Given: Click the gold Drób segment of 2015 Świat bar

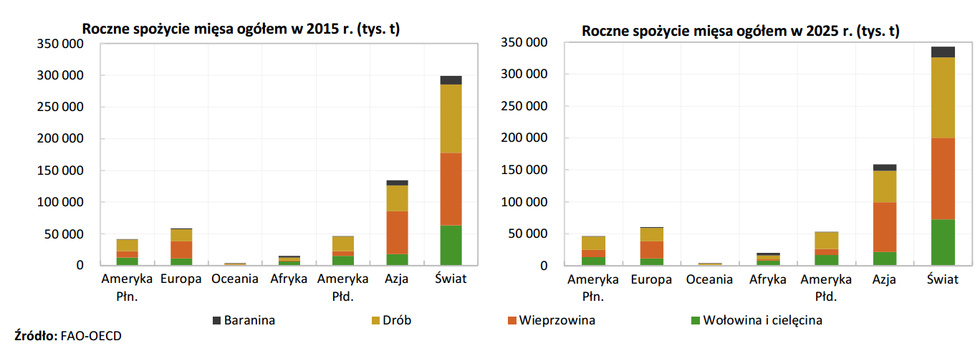Looking at the screenshot, I should pyautogui.click(x=451, y=118).
